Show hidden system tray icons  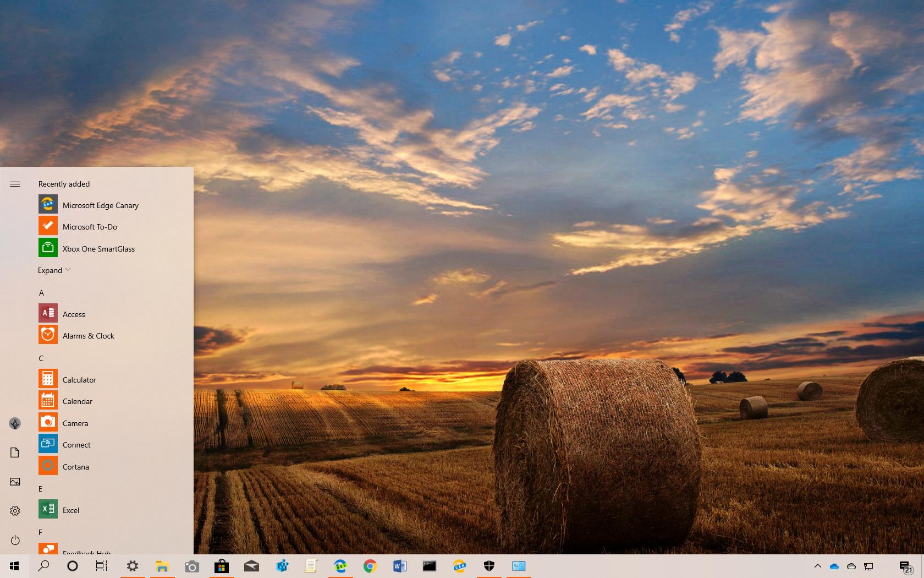coord(818,566)
